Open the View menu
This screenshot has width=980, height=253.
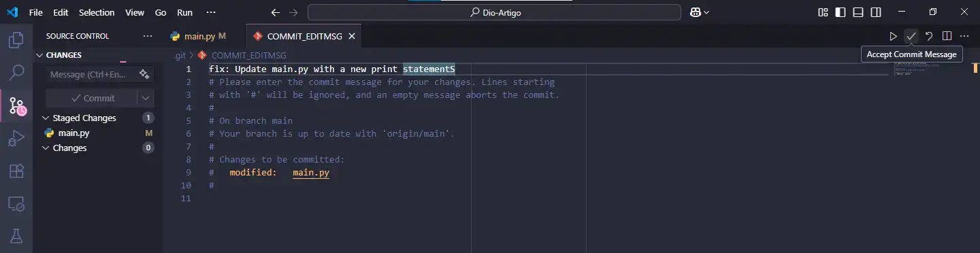pyautogui.click(x=135, y=12)
